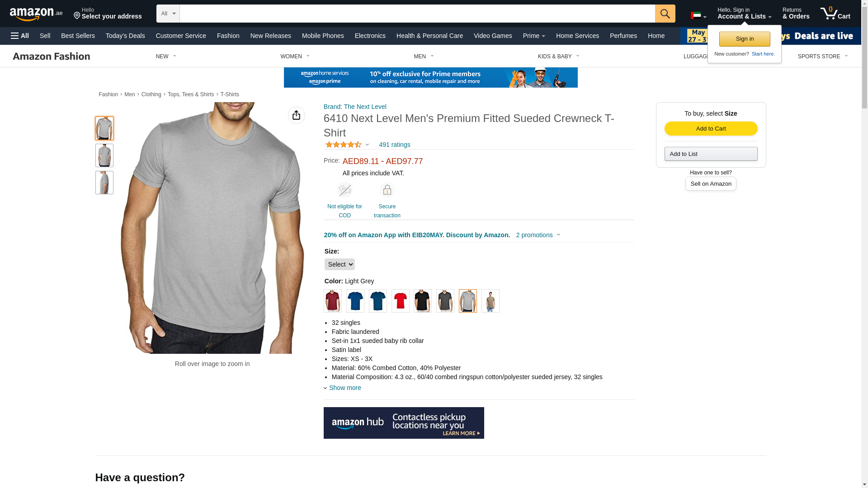Open the cart icon
This screenshot has width=868, height=488.
click(x=835, y=14)
